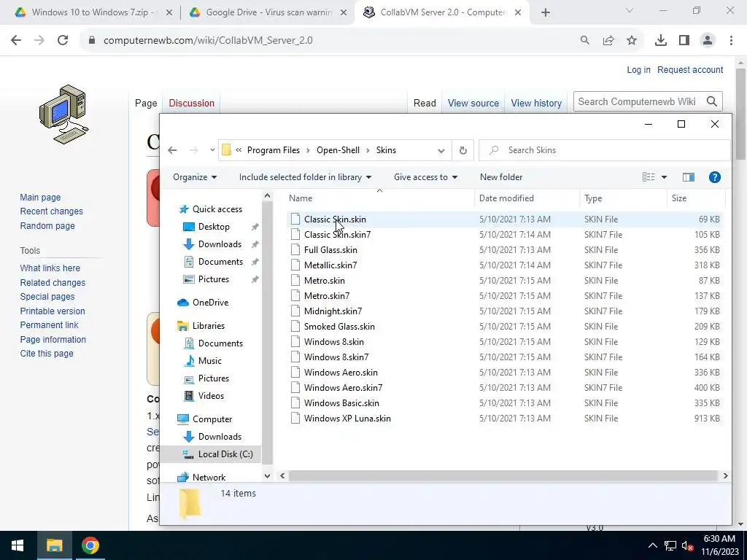This screenshot has height=560, width=747.
Task: Open the wiki View source tab
Action: [x=473, y=103]
